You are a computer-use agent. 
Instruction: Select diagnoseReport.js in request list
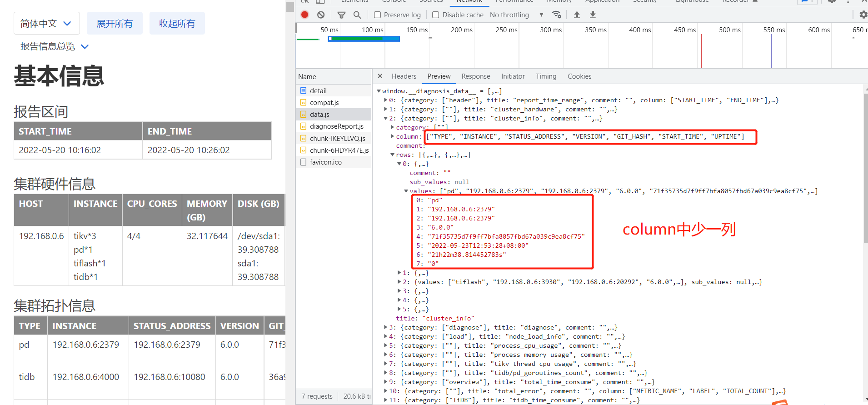pyautogui.click(x=336, y=126)
